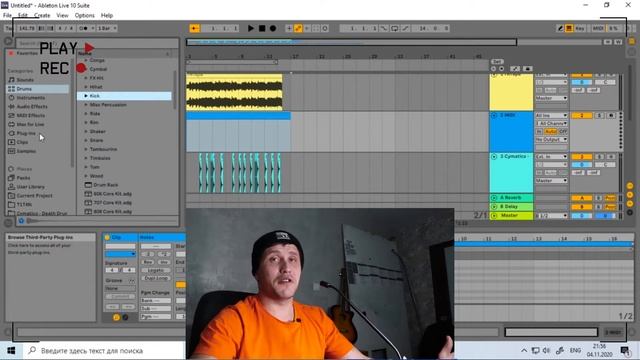Start playback with the transport Play button
Viewport: 640px width, 360px height.
pyautogui.click(x=251, y=28)
